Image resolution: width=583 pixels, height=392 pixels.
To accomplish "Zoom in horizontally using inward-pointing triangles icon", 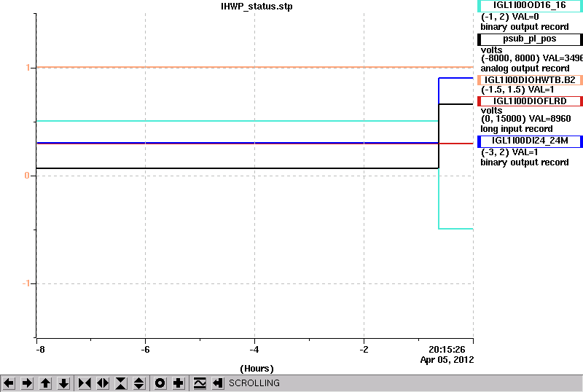I will 85,383.
